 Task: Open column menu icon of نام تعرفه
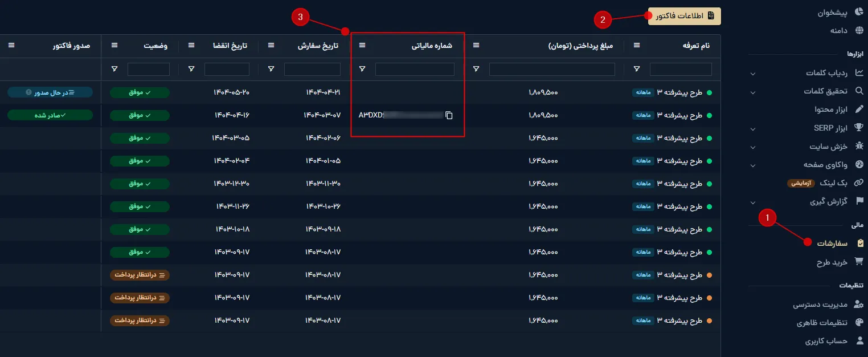[637, 46]
